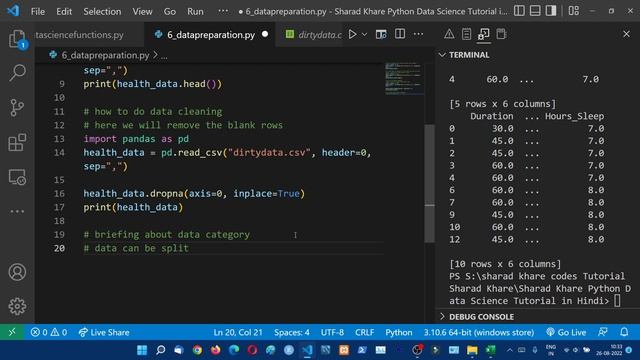Click 6_datapreparation.py in the breadcrumb
This screenshot has width=640, height=360.
coord(105,55)
